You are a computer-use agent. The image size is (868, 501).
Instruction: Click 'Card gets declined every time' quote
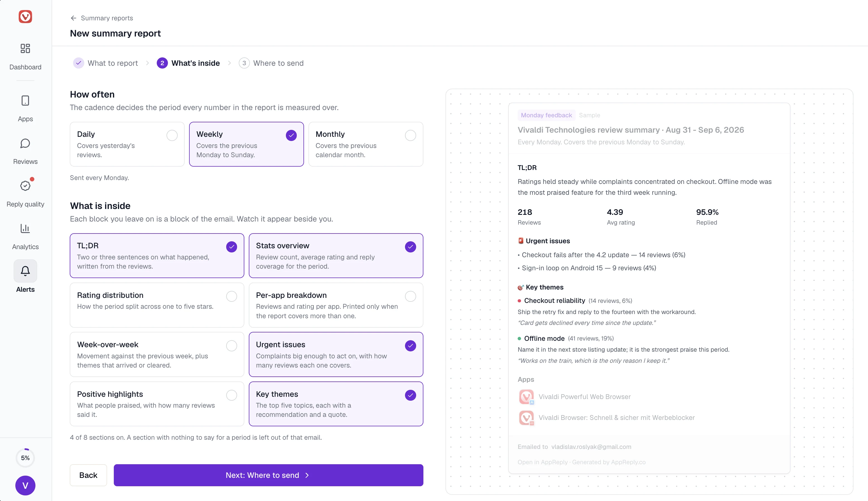coord(587,323)
